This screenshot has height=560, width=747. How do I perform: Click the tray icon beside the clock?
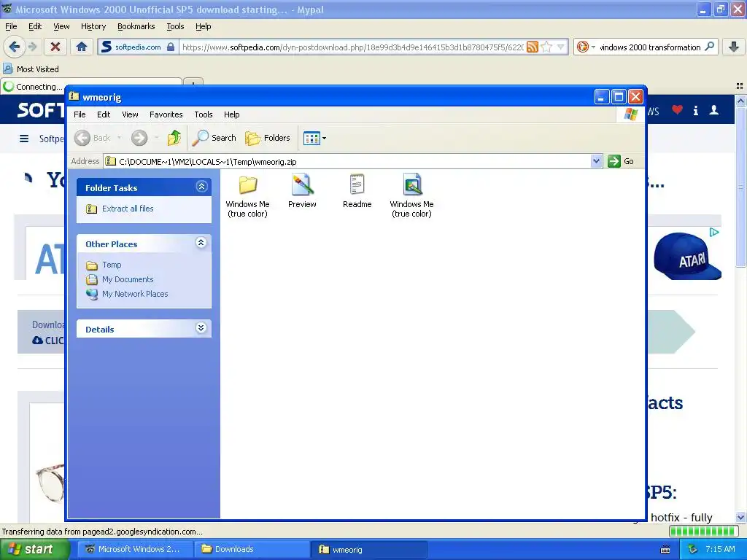(693, 550)
